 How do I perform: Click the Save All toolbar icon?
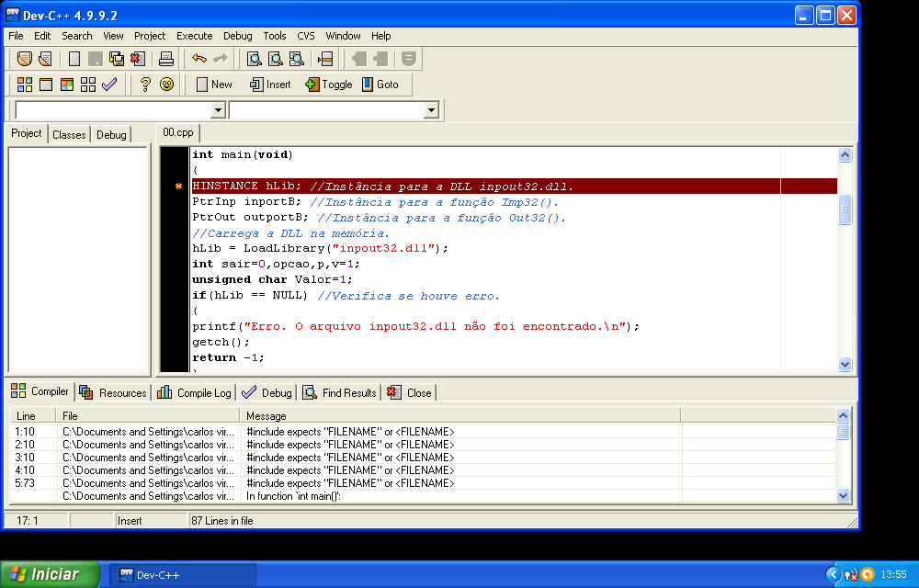pyautogui.click(x=117, y=59)
